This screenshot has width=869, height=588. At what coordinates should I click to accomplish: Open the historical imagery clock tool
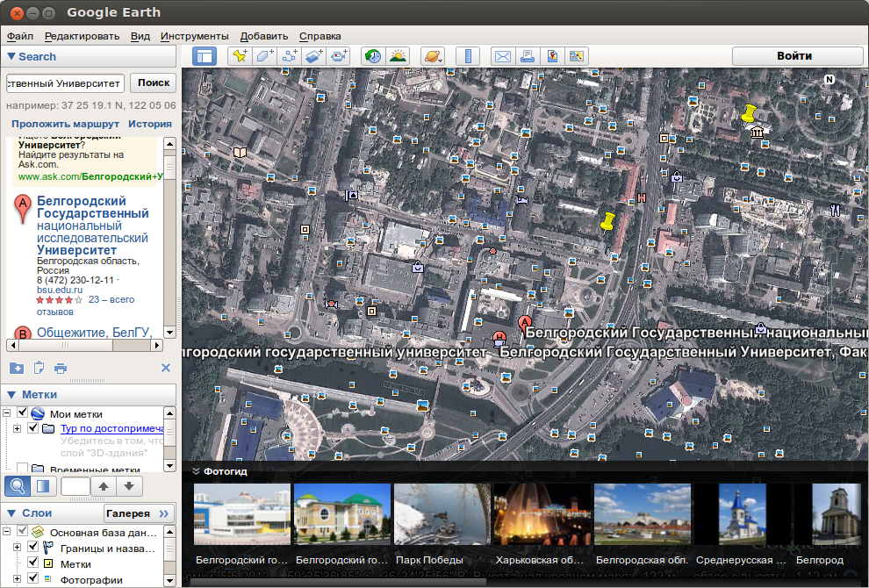pyautogui.click(x=372, y=56)
